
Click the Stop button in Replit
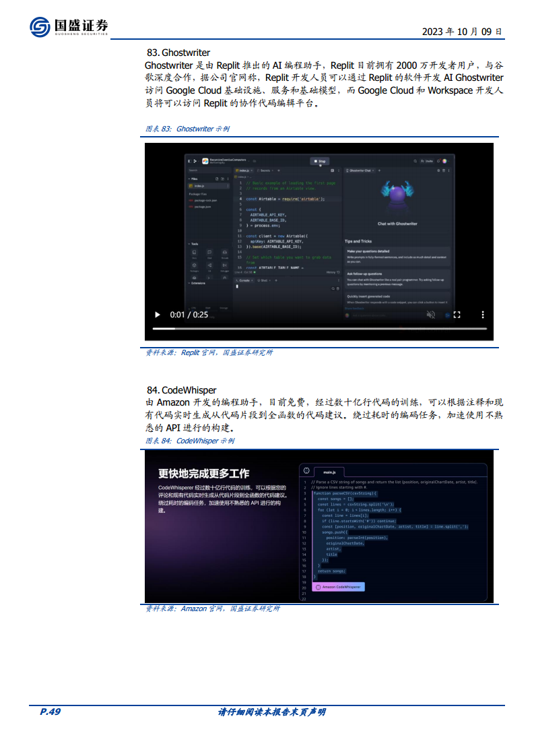tap(320, 161)
